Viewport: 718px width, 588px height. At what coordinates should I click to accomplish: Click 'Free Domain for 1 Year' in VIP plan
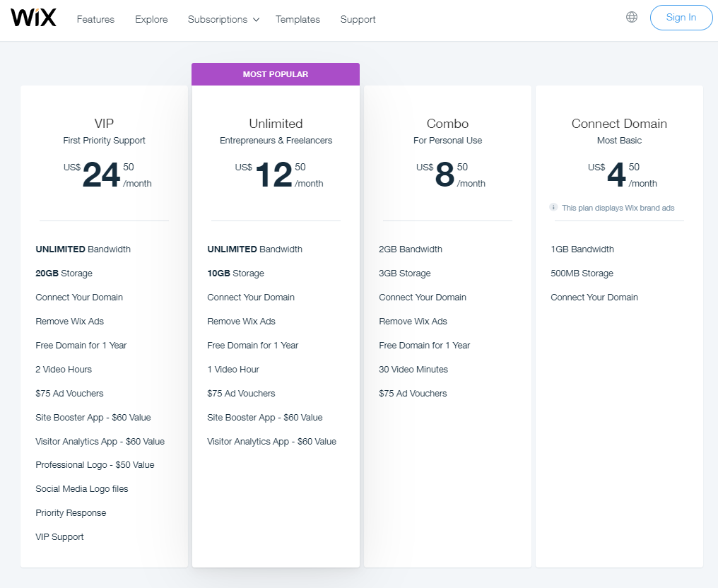(81, 346)
